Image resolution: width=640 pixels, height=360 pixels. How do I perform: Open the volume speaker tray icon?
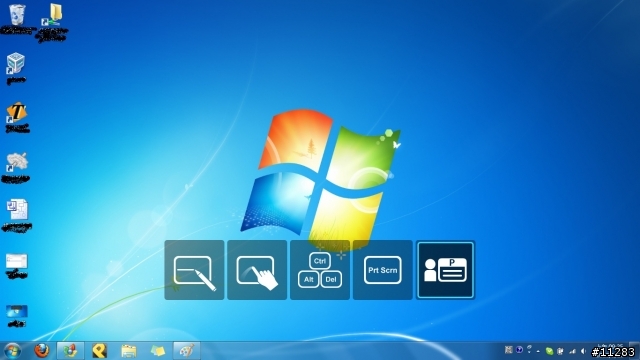coord(583,351)
